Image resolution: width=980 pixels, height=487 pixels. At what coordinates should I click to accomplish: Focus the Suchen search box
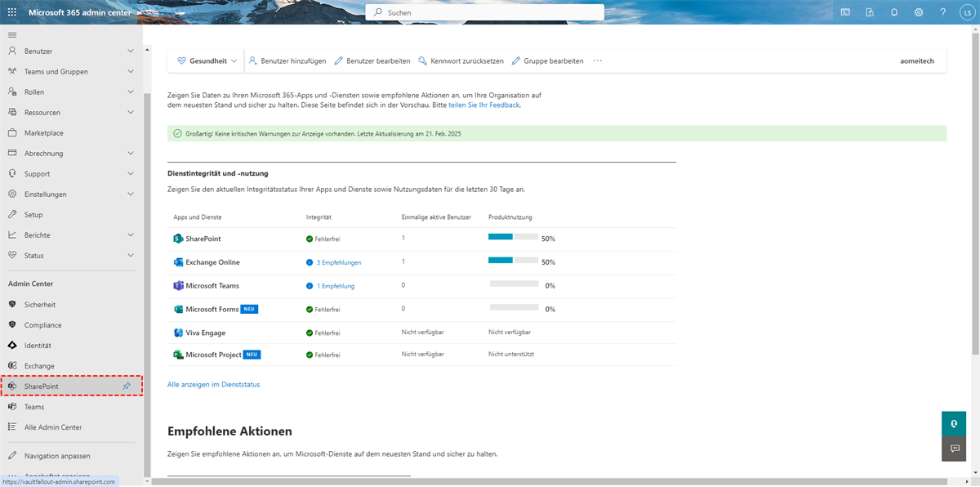pyautogui.click(x=484, y=13)
